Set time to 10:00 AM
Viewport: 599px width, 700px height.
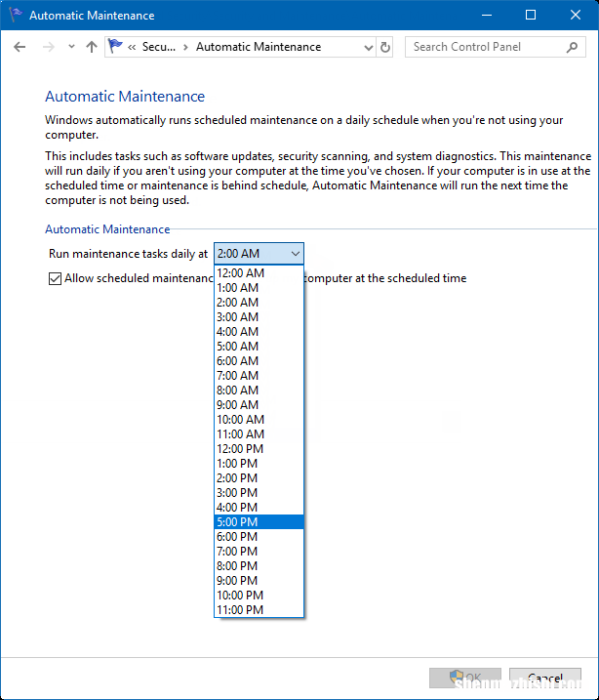[259, 420]
